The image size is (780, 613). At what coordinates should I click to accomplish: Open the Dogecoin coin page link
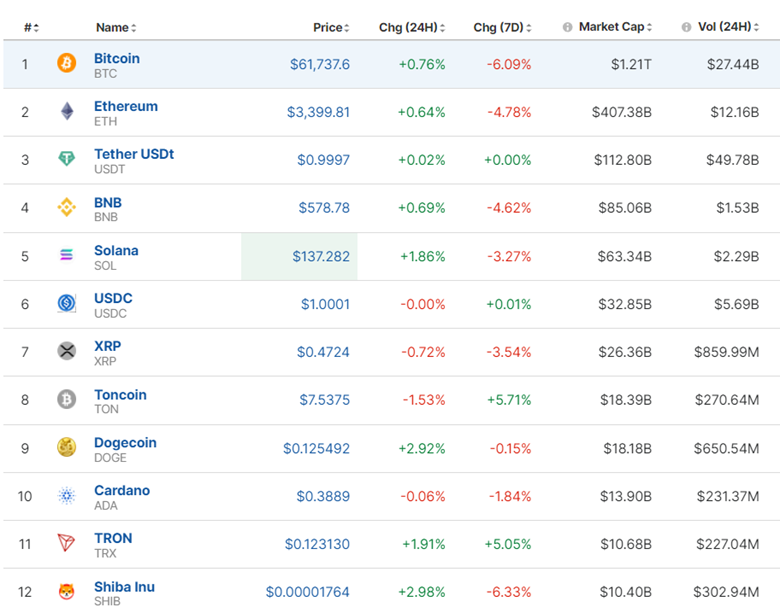pos(125,442)
